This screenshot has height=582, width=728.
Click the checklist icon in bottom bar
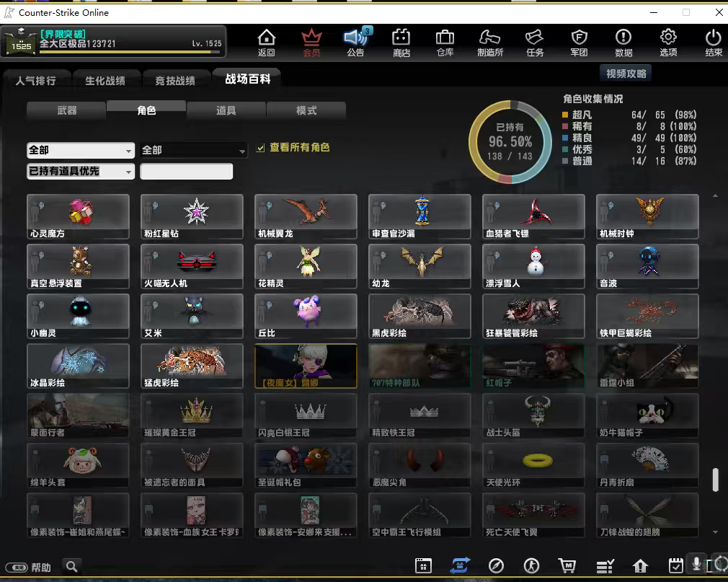pyautogui.click(x=605, y=566)
